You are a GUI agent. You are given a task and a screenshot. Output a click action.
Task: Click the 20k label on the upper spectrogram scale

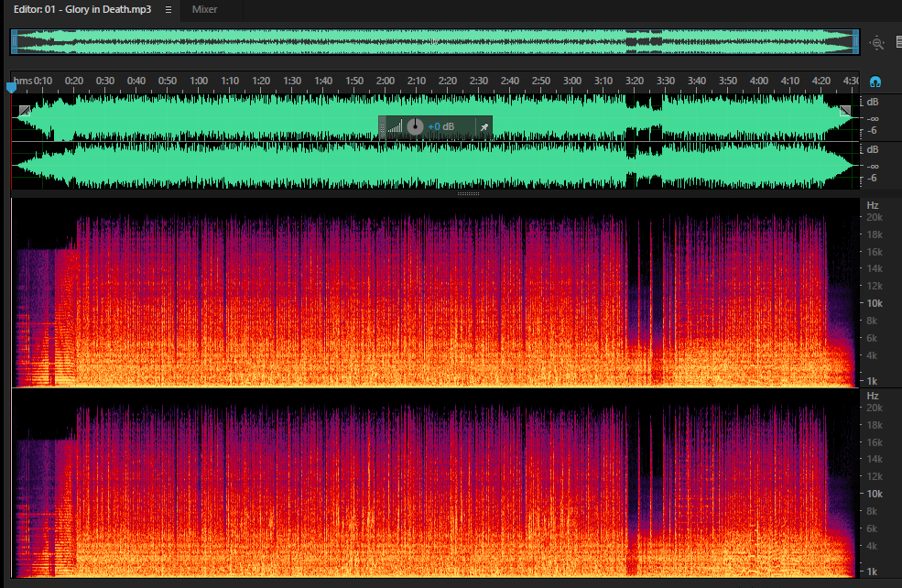(875, 217)
